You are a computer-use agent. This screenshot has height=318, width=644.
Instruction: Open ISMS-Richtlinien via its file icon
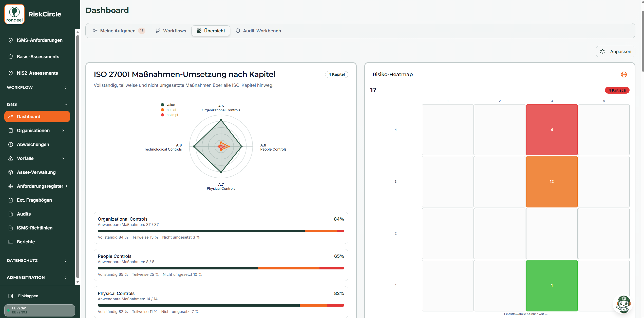(11, 228)
